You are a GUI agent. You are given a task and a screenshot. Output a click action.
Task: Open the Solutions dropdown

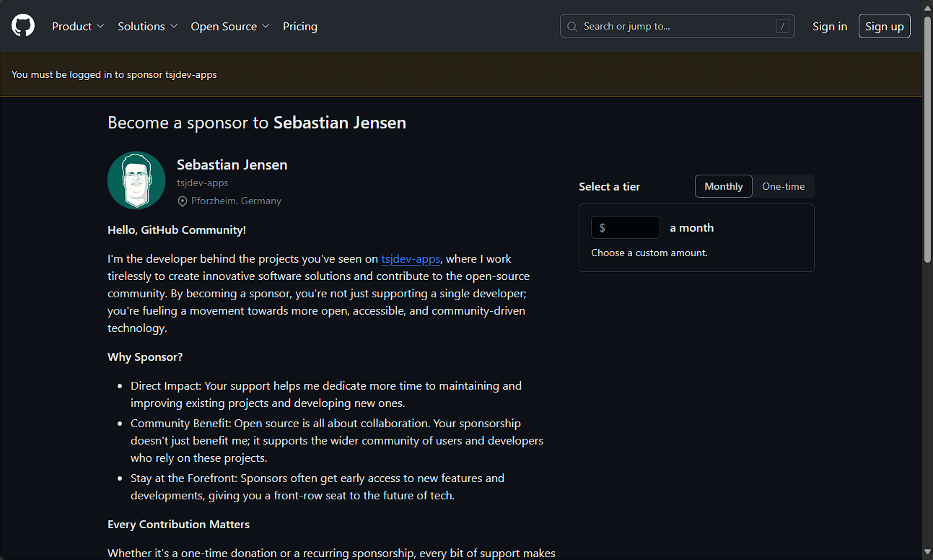tap(147, 26)
